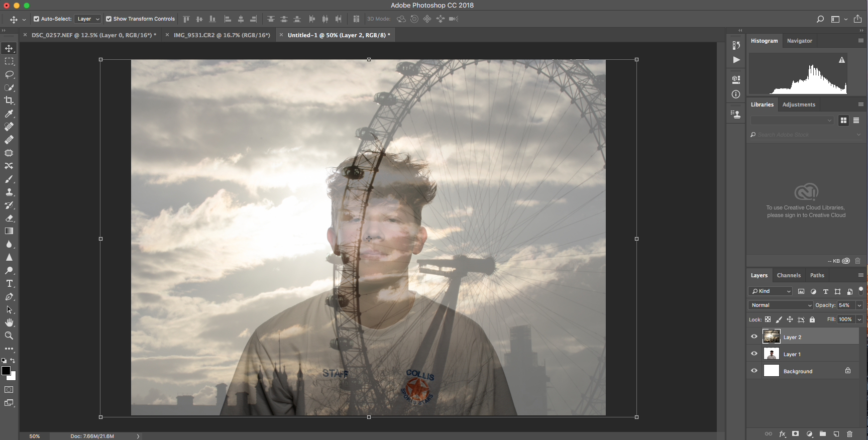The width and height of the screenshot is (868, 440).
Task: Open the Adjustments panel tab
Action: 799,104
